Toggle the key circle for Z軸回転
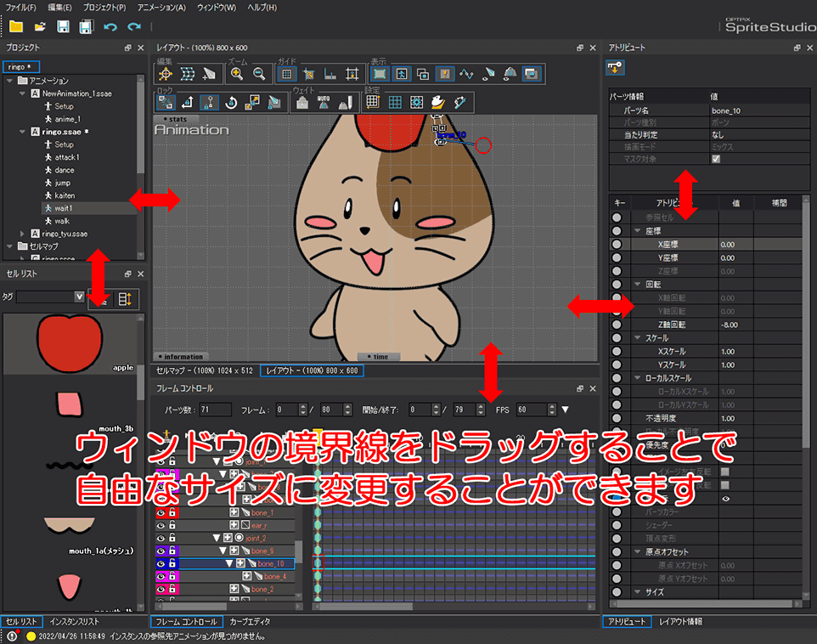The height and width of the screenshot is (644, 817). click(x=617, y=325)
